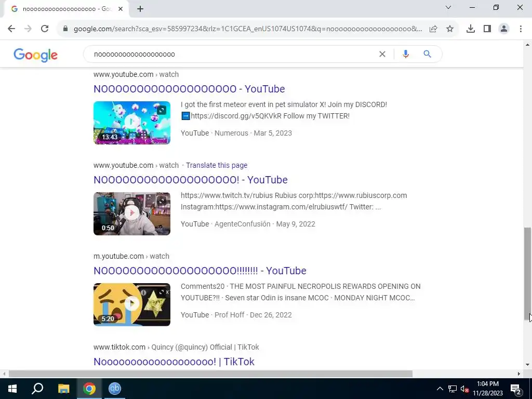Play the 13:43 pet simulator video thumbnail
This screenshot has width=532, height=399.
tap(132, 123)
